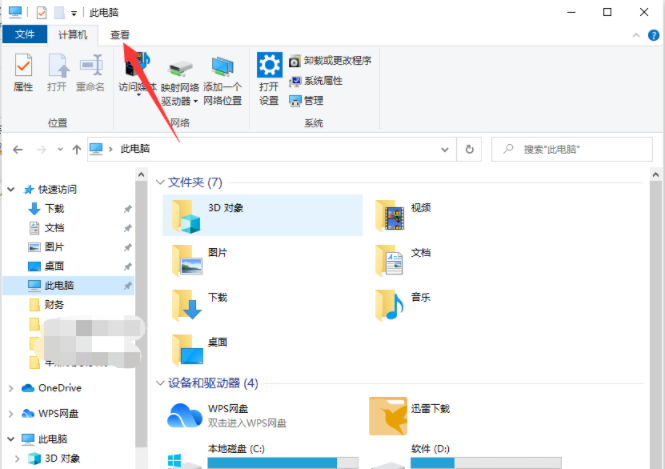Open 管理 from the ribbon
This screenshot has height=469, width=665.
click(312, 100)
